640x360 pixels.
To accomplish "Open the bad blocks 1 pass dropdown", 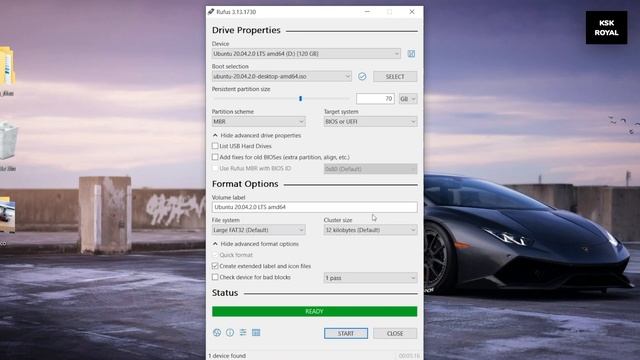I will click(x=371, y=278).
